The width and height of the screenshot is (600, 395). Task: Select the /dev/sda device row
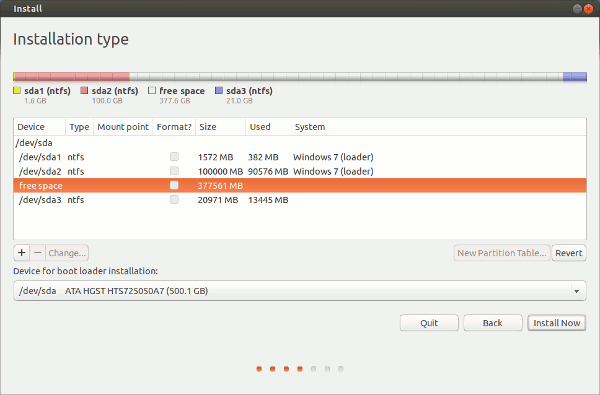pyautogui.click(x=300, y=143)
